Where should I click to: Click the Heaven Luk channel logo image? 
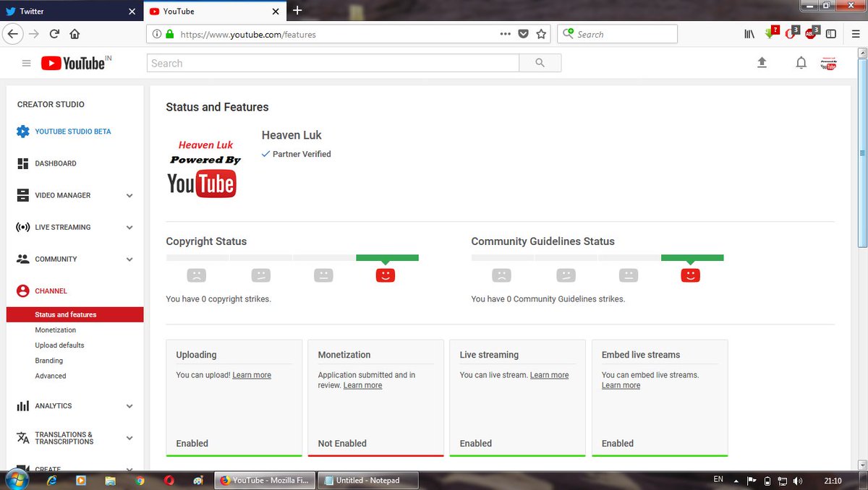pos(203,168)
